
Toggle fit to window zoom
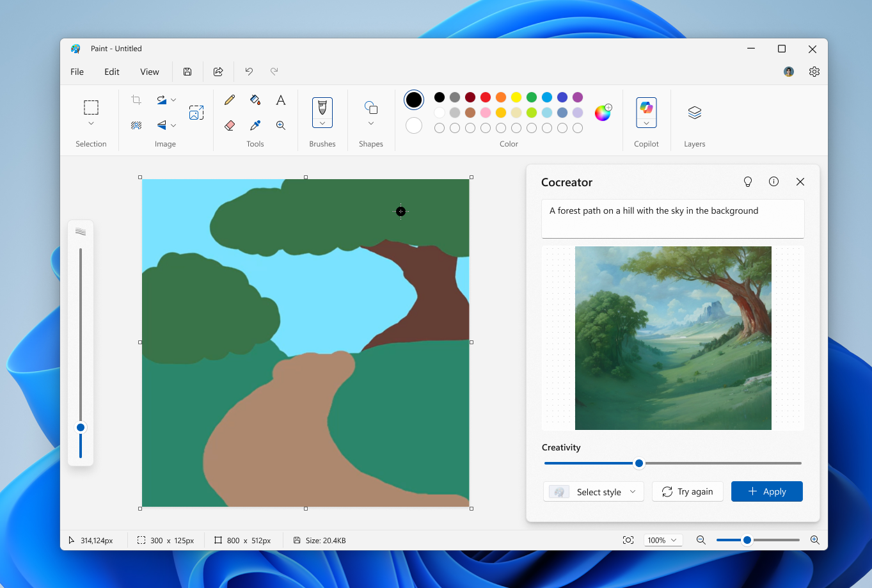(628, 540)
